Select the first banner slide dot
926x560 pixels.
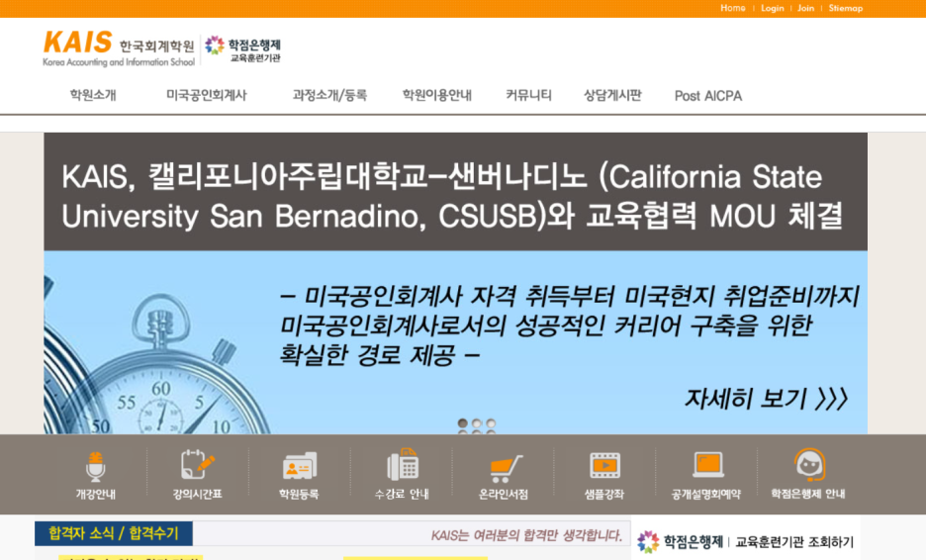coord(462,423)
